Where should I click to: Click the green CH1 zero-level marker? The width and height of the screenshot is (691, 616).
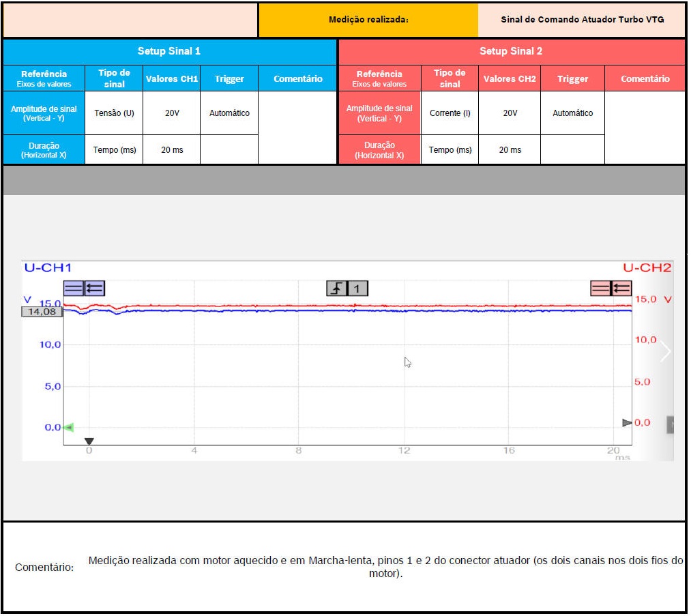point(68,428)
